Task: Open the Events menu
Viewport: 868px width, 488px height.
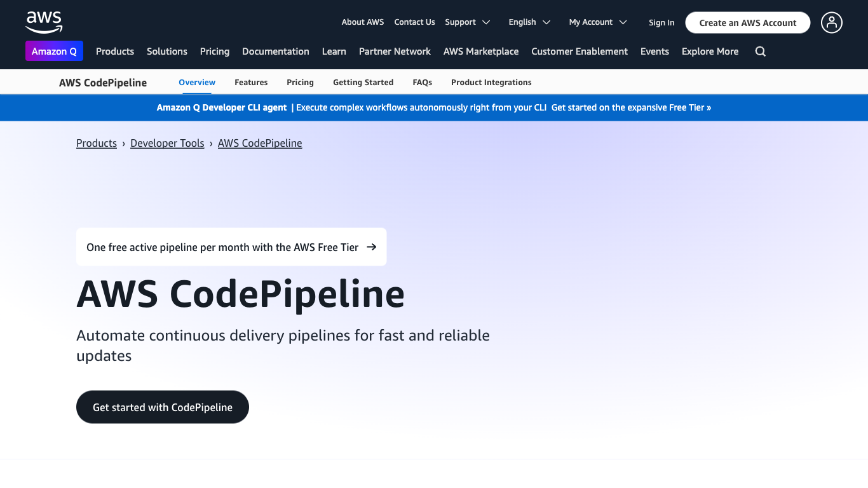Action: coord(654,51)
